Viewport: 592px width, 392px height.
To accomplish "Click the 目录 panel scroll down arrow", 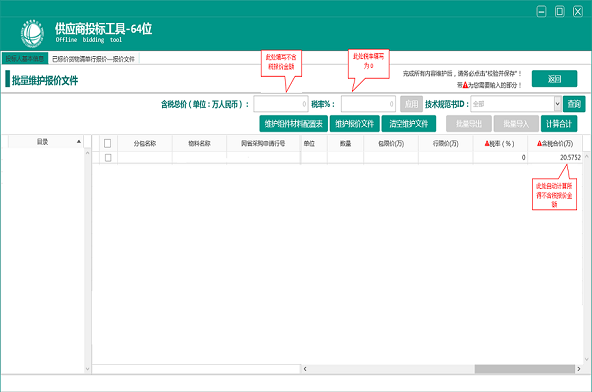I will click(x=88, y=369).
